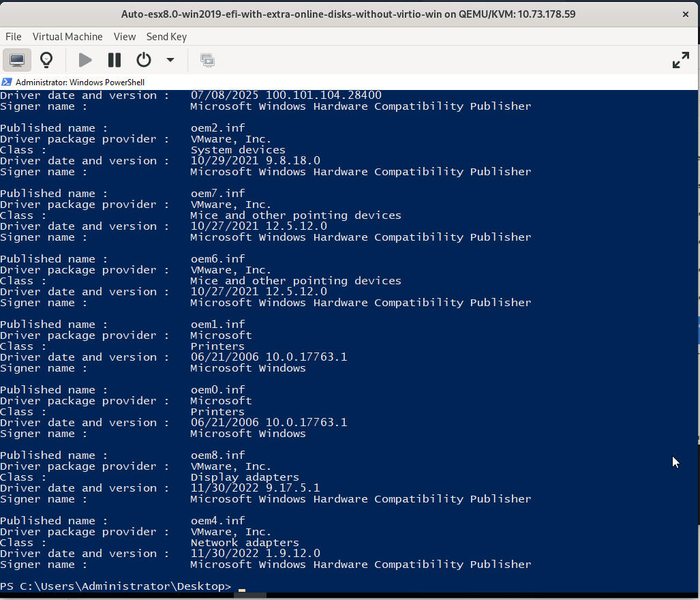This screenshot has height=600, width=700.
Task: Open the manage VM snapshots icon
Action: tap(208, 60)
